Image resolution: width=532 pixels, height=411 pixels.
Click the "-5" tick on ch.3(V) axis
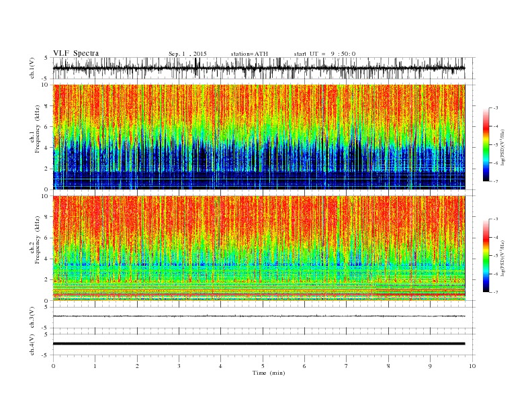tap(45, 328)
